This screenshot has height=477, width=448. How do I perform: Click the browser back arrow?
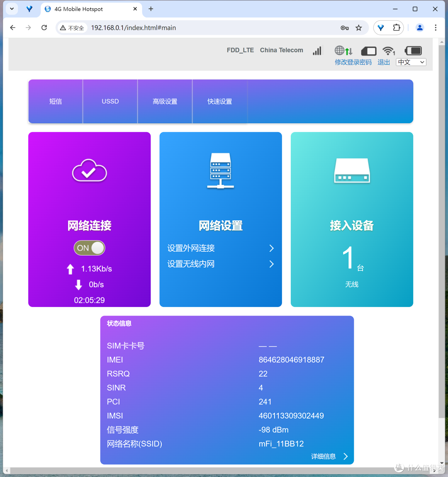pos(12,28)
